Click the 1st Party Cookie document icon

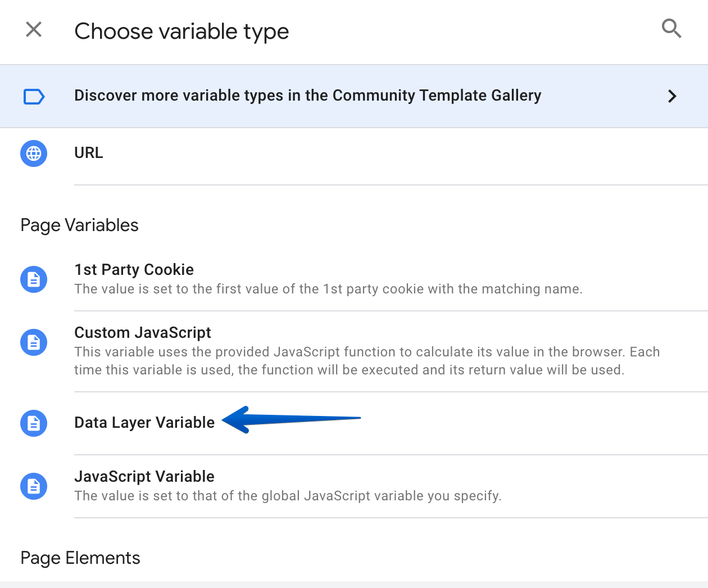34,279
